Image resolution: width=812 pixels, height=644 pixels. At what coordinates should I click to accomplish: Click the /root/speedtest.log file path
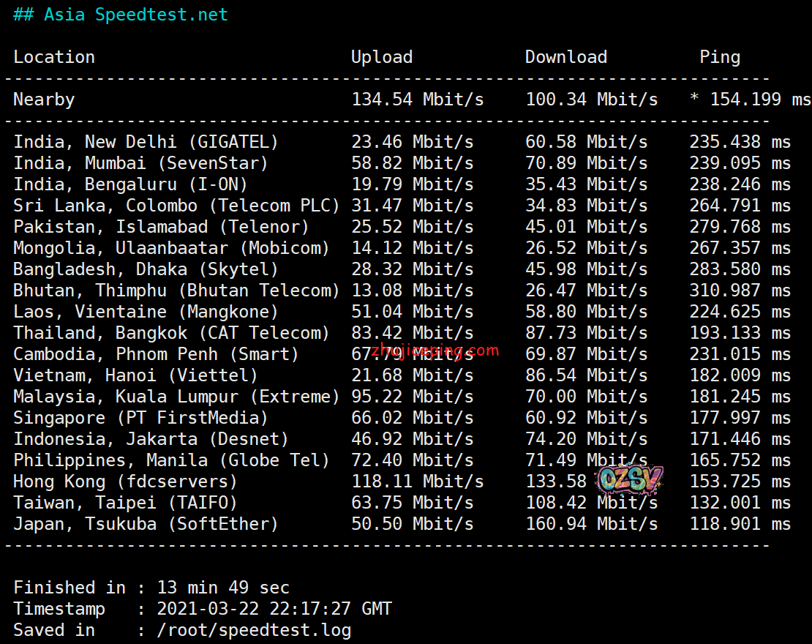(254, 630)
